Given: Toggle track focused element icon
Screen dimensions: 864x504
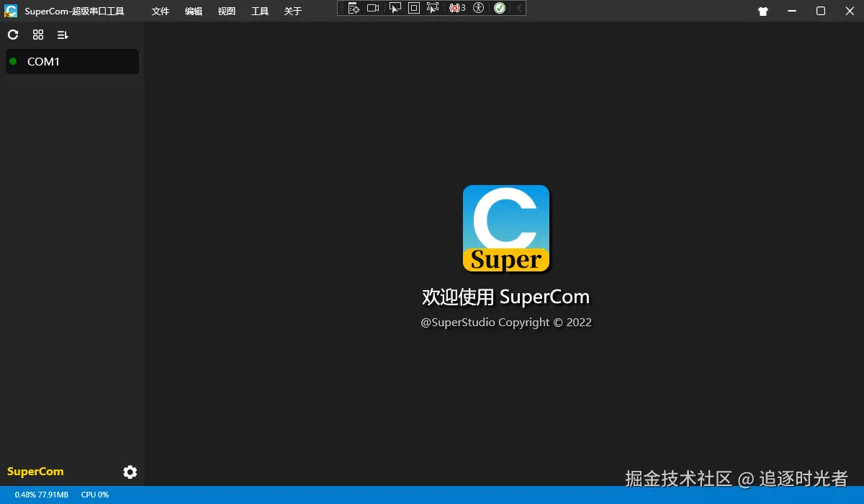Looking at the screenshot, I should coord(433,8).
